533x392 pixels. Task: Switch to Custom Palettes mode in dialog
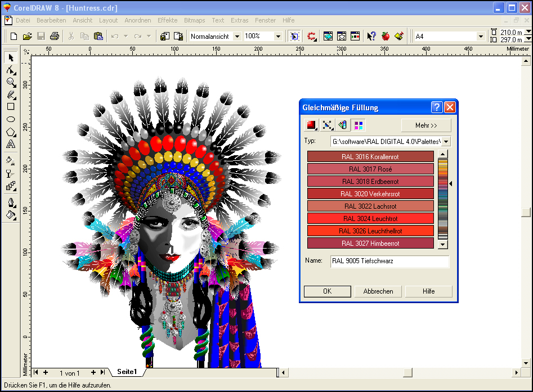pos(359,125)
